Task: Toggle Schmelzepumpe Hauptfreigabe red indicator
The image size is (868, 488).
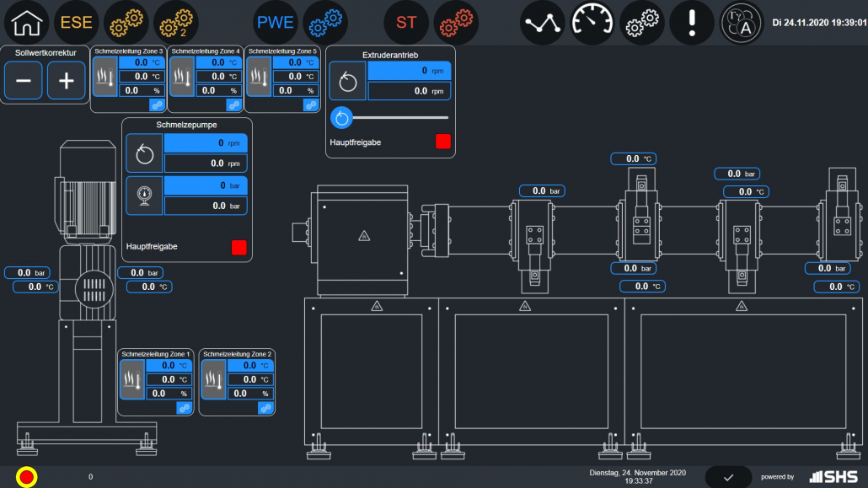Action: [x=239, y=247]
